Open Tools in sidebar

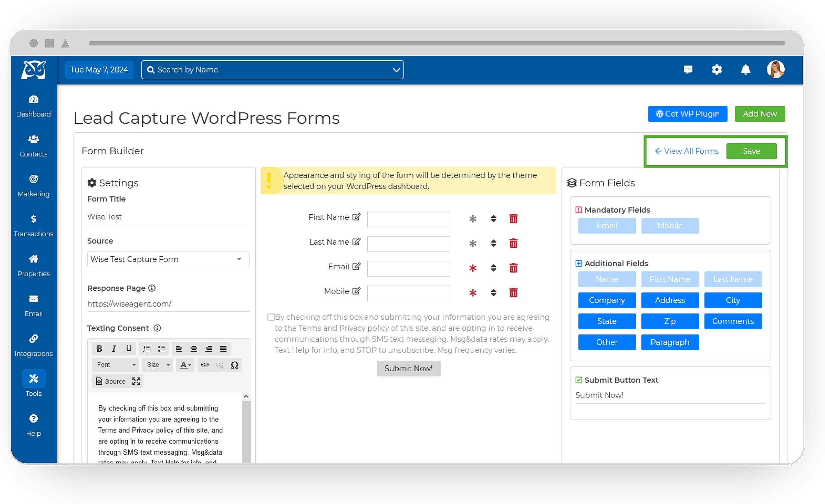34,384
